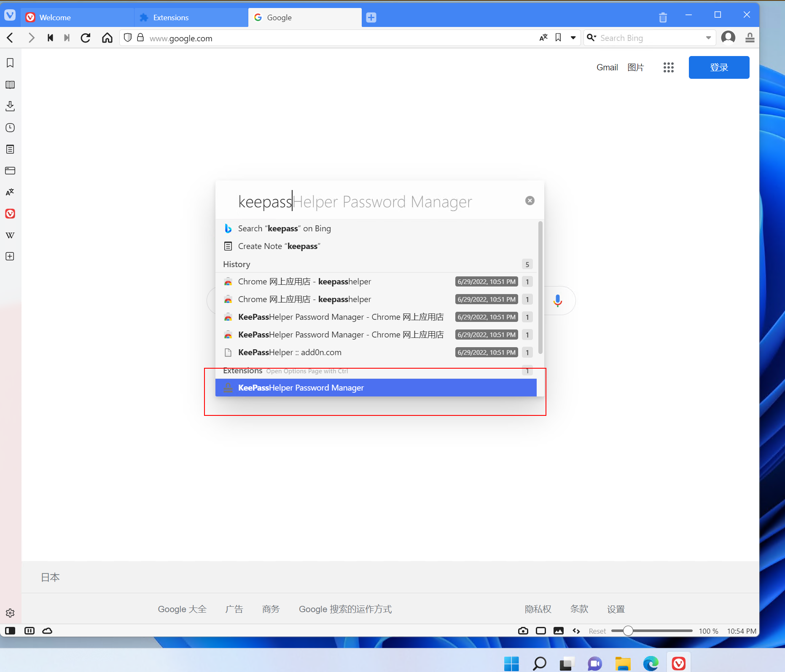Image resolution: width=785 pixels, height=672 pixels.
Task: Select Search "keepass" on Bing
Action: point(377,228)
